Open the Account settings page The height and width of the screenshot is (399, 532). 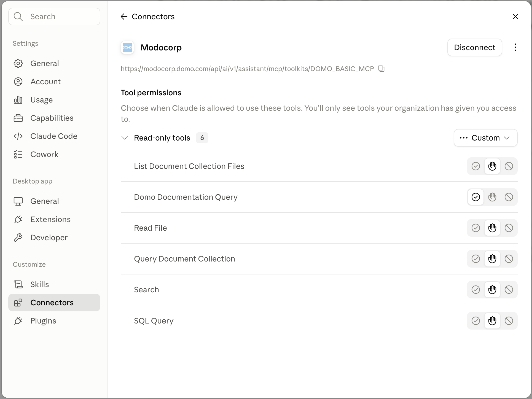point(54,82)
